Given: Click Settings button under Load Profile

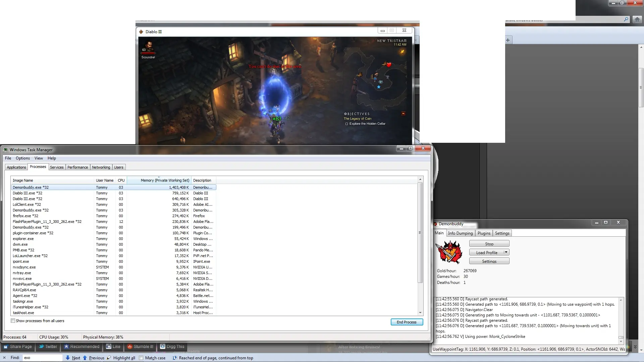Looking at the screenshot, I should tap(489, 261).
